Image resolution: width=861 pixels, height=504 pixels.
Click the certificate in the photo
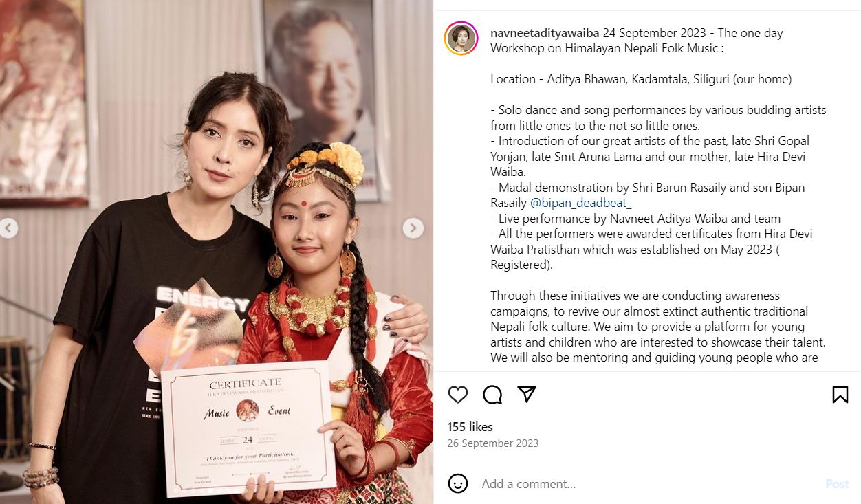click(x=248, y=428)
